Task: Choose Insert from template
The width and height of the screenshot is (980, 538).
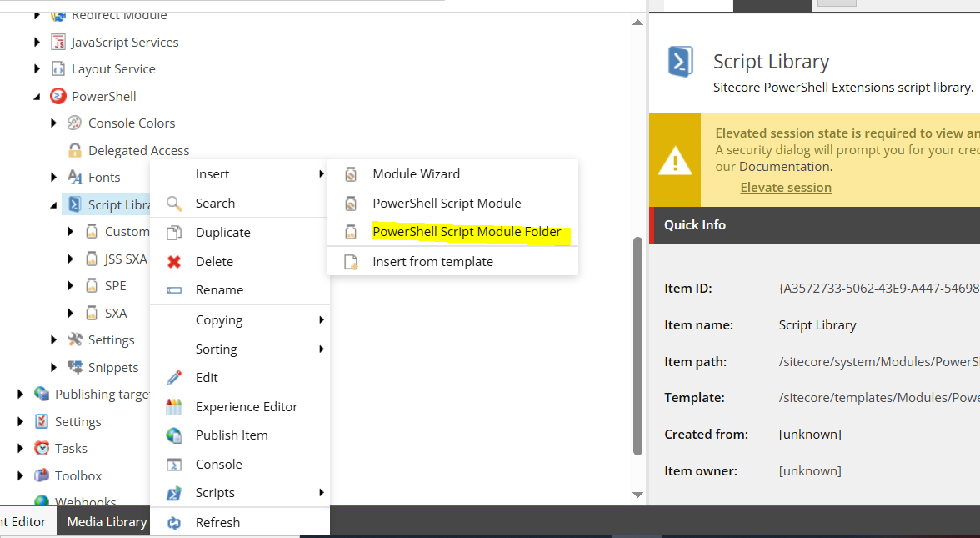Action: click(453, 262)
